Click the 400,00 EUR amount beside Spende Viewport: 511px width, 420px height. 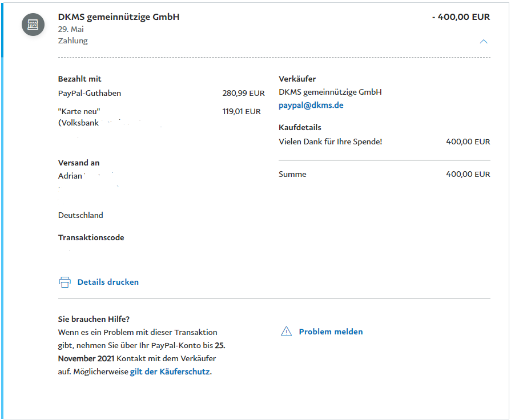pos(468,142)
